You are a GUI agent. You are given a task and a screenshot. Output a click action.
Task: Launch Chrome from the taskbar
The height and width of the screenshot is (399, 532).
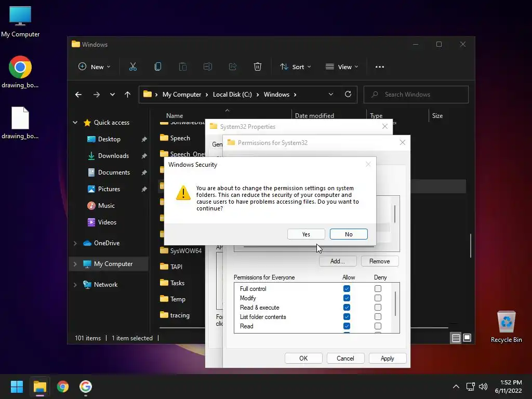(63, 387)
